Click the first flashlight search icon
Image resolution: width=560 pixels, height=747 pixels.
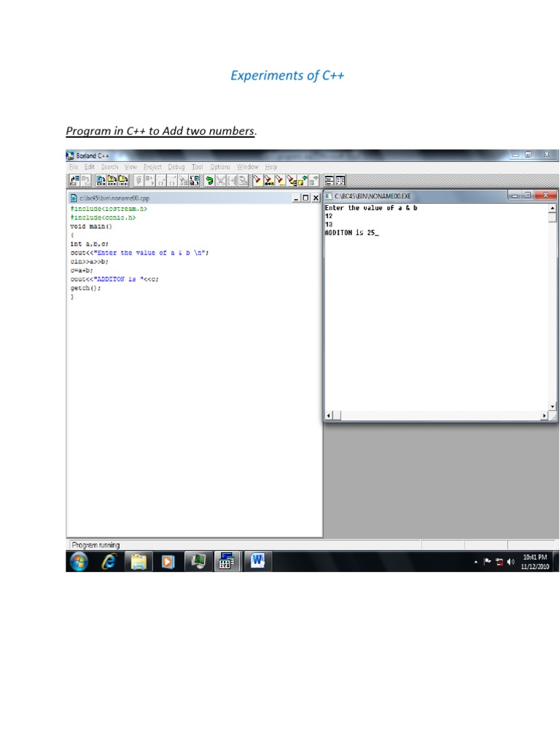click(257, 181)
